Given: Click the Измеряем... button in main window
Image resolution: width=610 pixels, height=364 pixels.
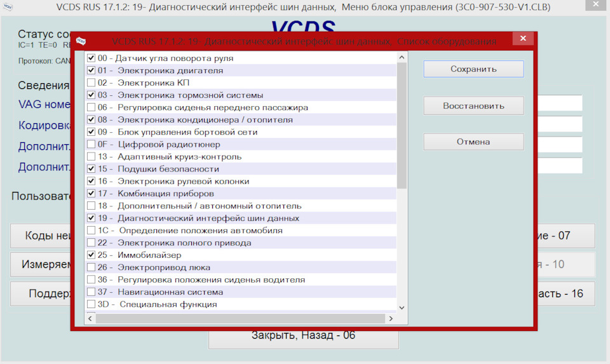Looking at the screenshot, I should [41, 264].
